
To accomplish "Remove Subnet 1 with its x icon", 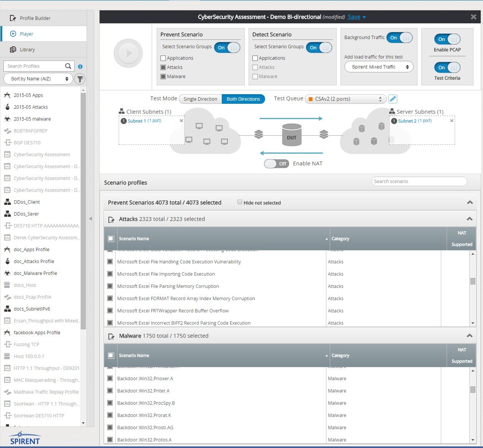I will [182, 121].
